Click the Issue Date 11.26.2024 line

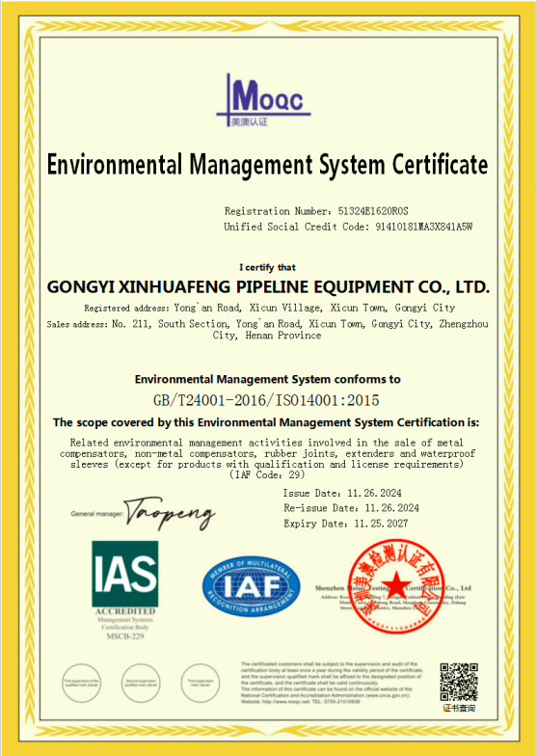click(342, 494)
